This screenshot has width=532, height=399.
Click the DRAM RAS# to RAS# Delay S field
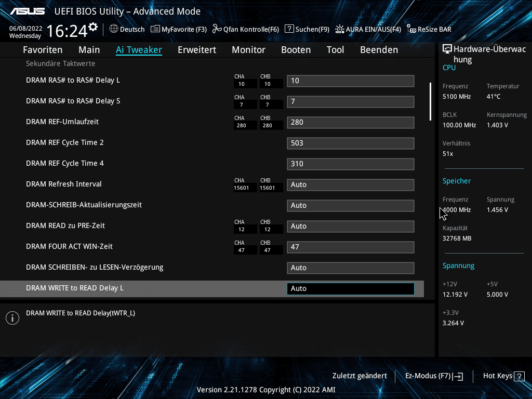[351, 101]
